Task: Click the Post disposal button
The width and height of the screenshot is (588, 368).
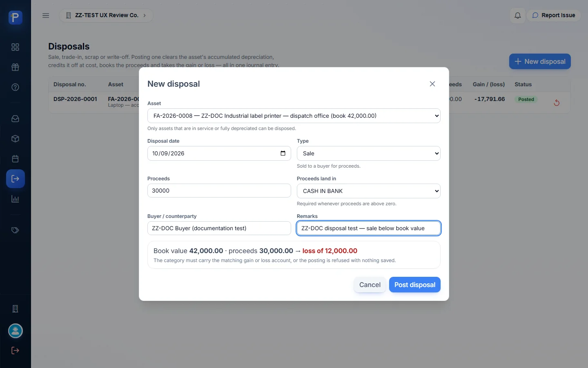Action: coord(414,285)
